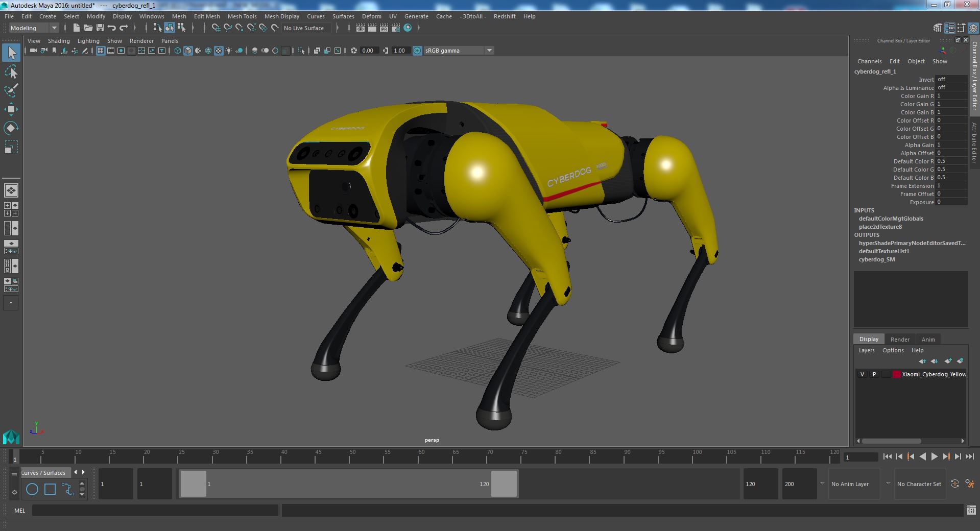Toggle wireframe shading in viewport
This screenshot has height=531, width=980.
[177, 51]
